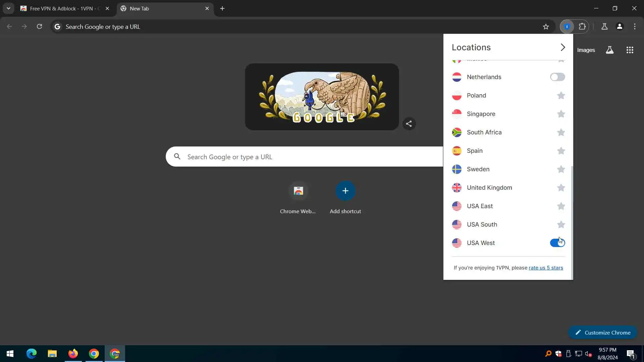Click the rate us 5 stars link
Screen dimensions: 644x362
click(546, 268)
